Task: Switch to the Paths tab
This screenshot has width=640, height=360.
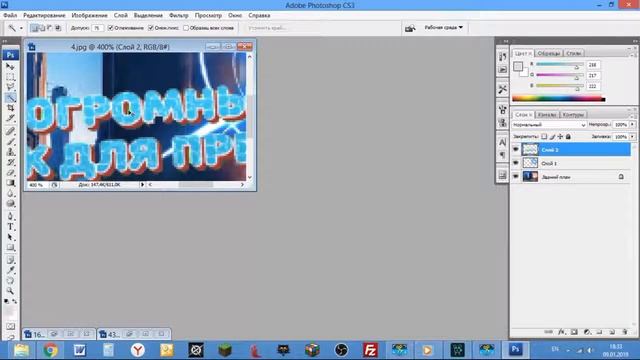Action: pos(573,115)
